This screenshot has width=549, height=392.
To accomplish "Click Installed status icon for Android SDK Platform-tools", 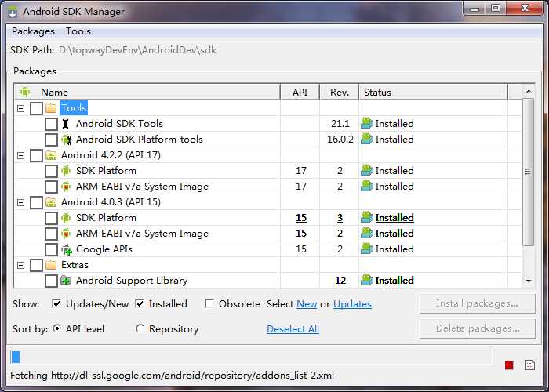I will coord(367,139).
